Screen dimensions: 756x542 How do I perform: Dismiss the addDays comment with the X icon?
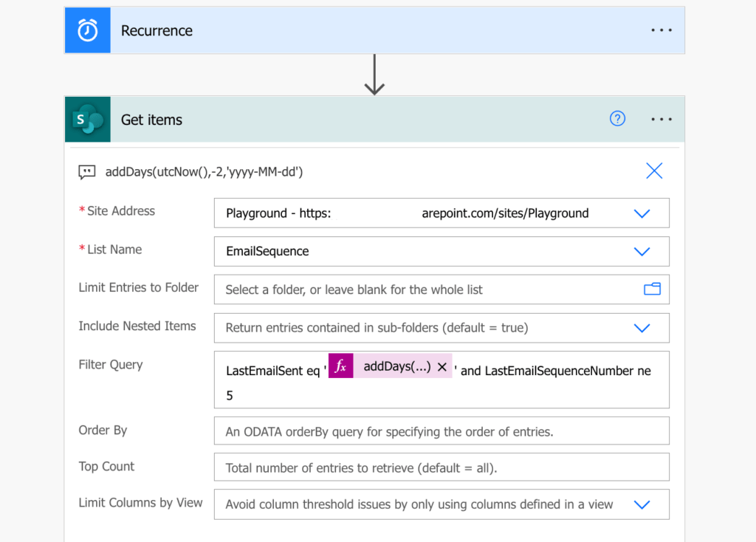coord(654,171)
